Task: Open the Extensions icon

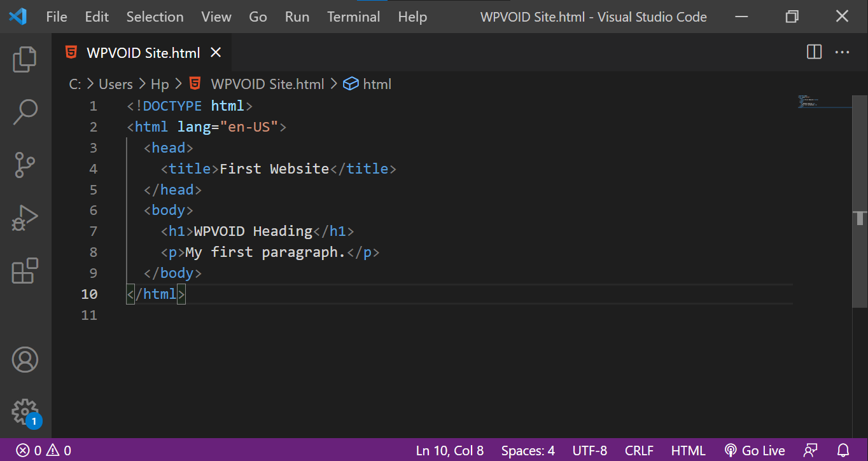Action: click(x=25, y=271)
